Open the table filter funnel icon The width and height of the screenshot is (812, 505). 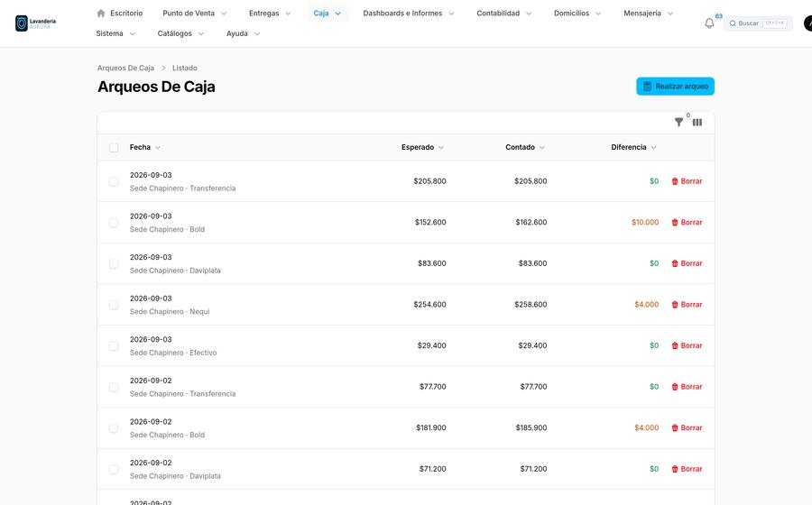tap(678, 122)
